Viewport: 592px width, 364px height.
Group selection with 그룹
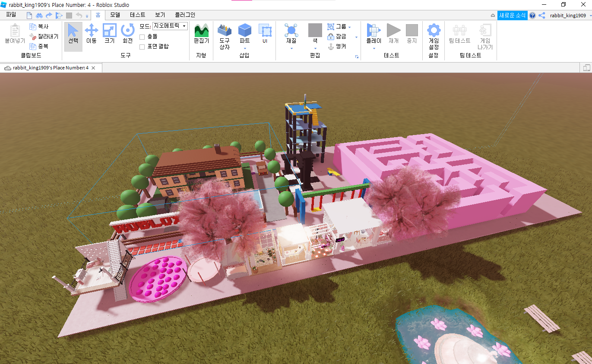coord(337,27)
